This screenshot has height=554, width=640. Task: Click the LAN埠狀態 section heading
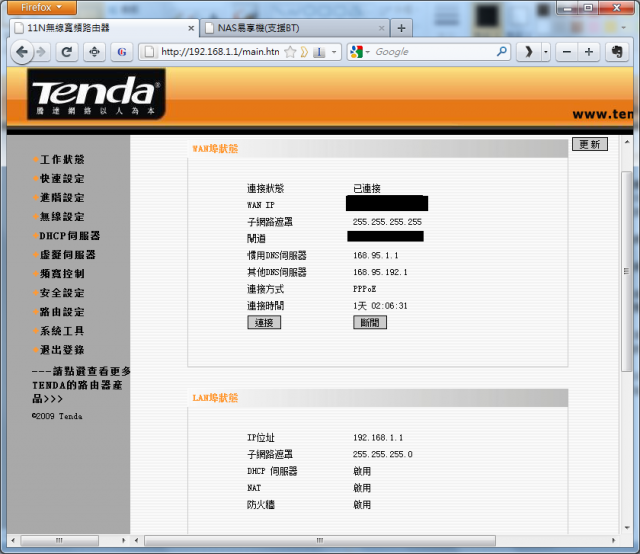click(x=215, y=398)
